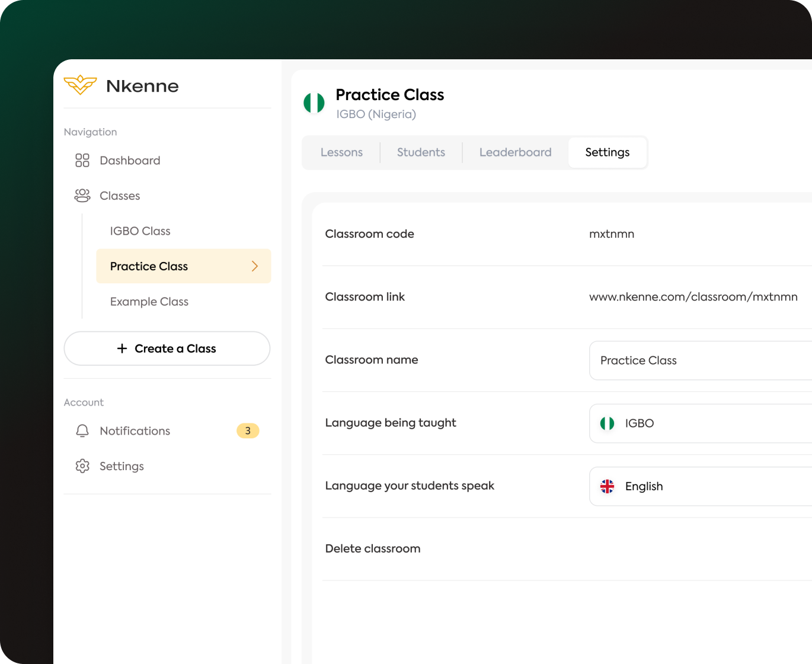Viewport: 812px width, 664px height.
Task: Open the classroom link URL
Action: tap(693, 297)
